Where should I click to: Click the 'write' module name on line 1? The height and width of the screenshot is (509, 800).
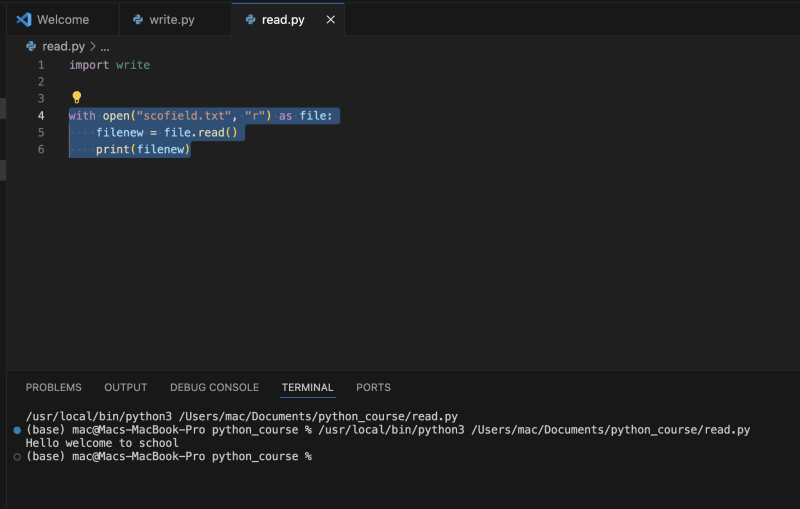[x=133, y=65]
